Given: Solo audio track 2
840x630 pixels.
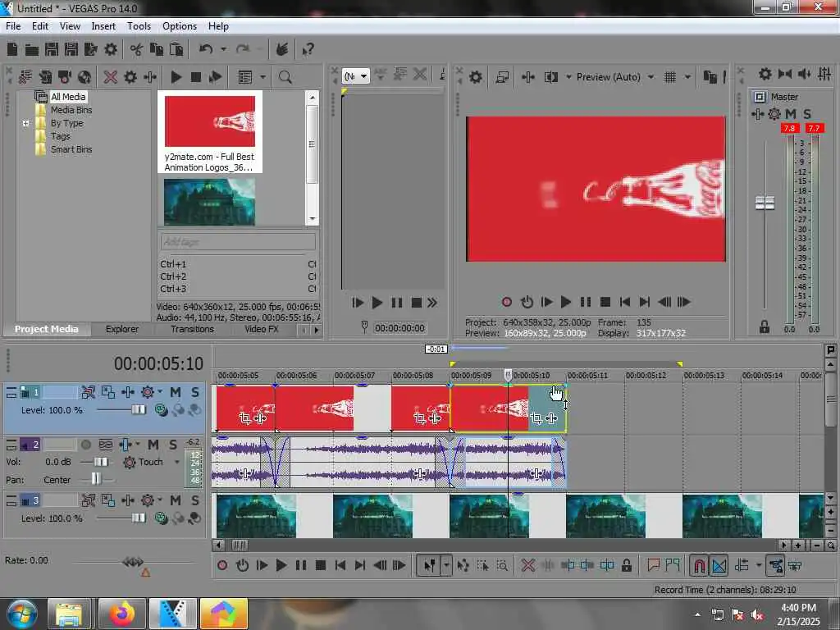Looking at the screenshot, I should tap(173, 445).
